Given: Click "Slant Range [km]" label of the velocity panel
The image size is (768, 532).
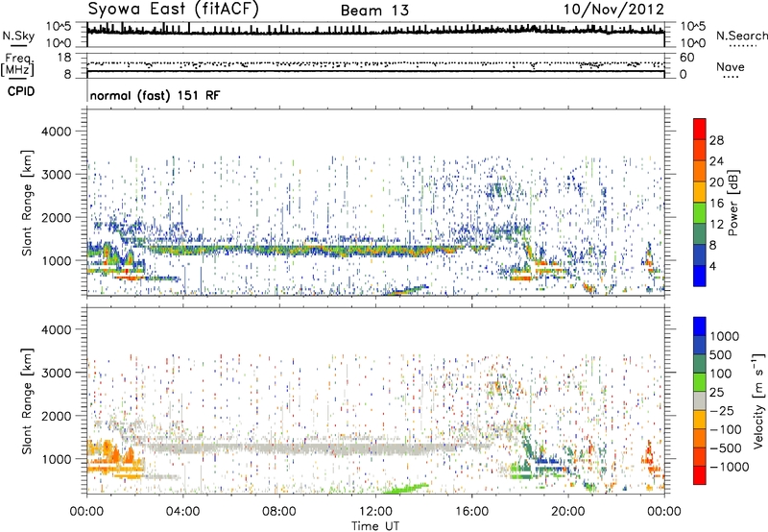Looking at the screenshot, I should pos(27,400).
